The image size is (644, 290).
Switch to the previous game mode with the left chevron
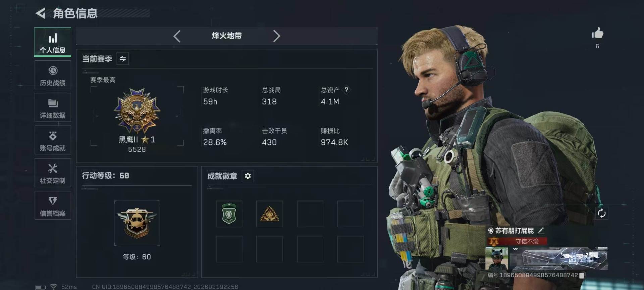click(177, 36)
